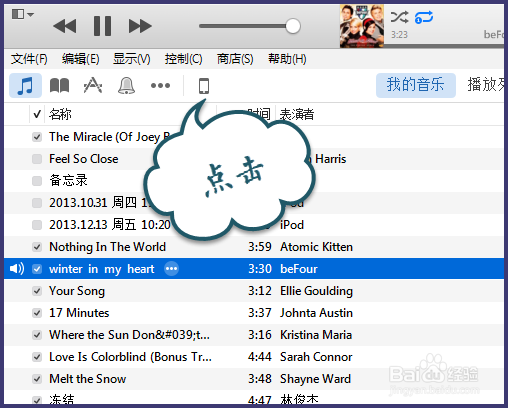508x408 pixels.
Task: Check the 2013.10.31 周四 recording
Action: (x=37, y=203)
